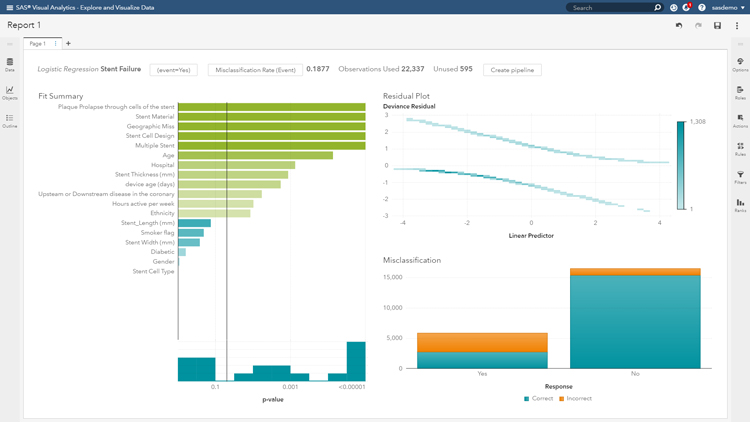Open the Outline pane
Screen dimensions: 750x422
10,121
